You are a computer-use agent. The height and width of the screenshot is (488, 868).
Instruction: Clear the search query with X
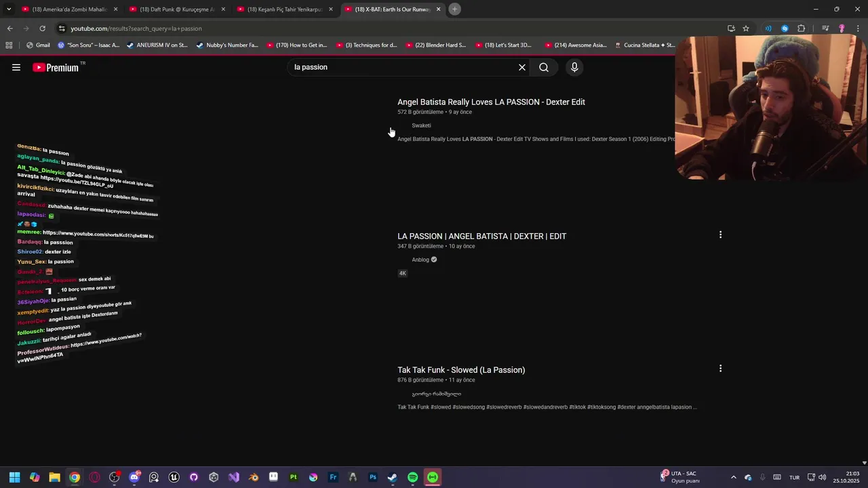pos(522,67)
